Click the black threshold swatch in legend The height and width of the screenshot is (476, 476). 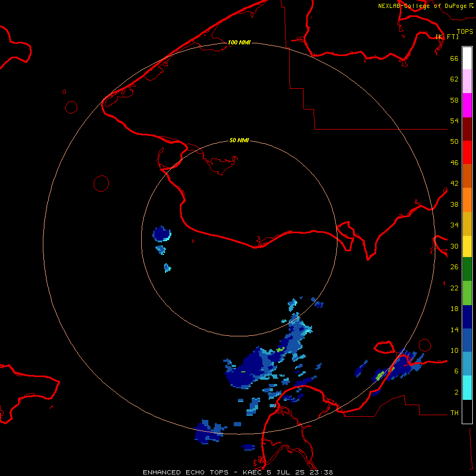[x=467, y=411]
